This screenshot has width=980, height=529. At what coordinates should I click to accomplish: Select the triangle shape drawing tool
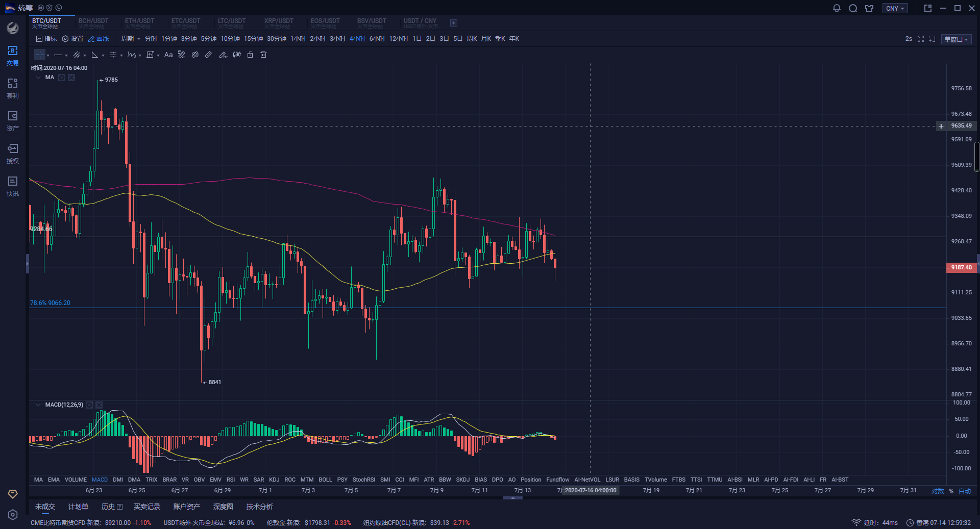click(x=95, y=55)
